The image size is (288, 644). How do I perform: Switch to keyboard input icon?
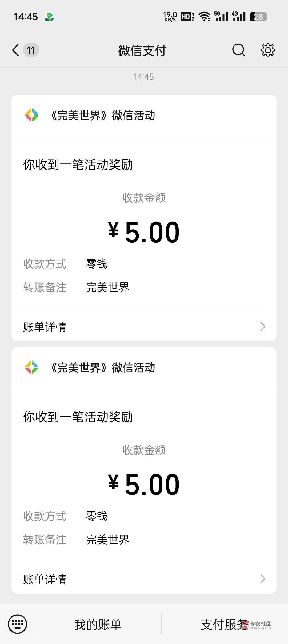pyautogui.click(x=18, y=624)
